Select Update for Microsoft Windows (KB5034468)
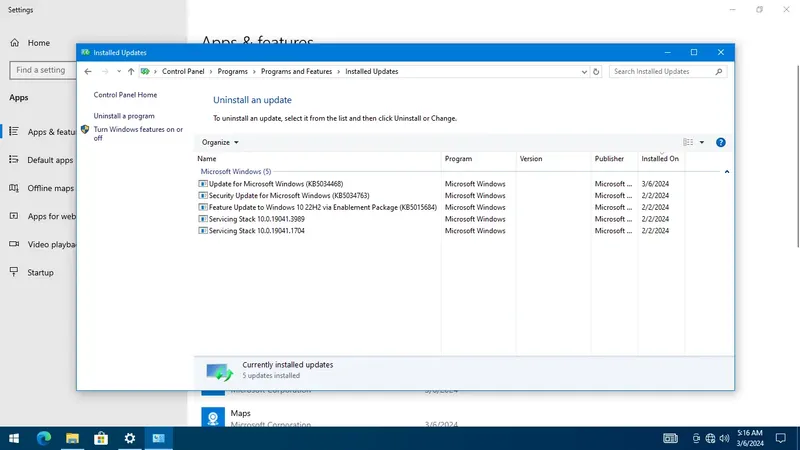The height and width of the screenshot is (450, 800). point(276,184)
